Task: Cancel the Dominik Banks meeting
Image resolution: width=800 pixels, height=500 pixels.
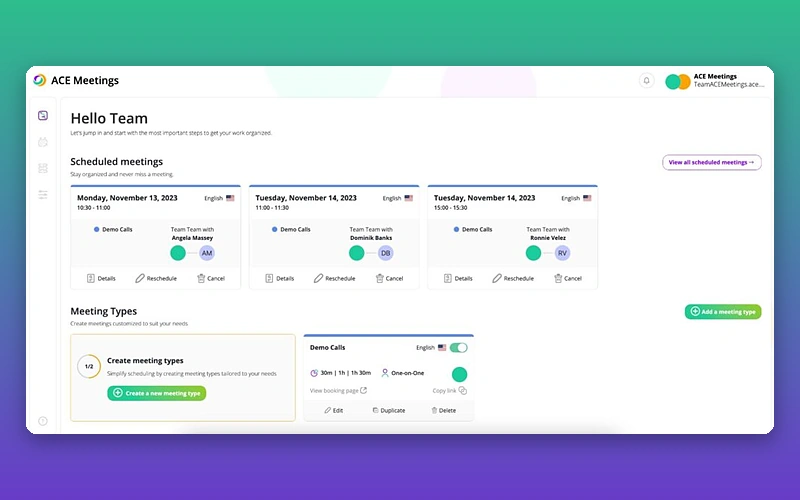Action: 390,279
